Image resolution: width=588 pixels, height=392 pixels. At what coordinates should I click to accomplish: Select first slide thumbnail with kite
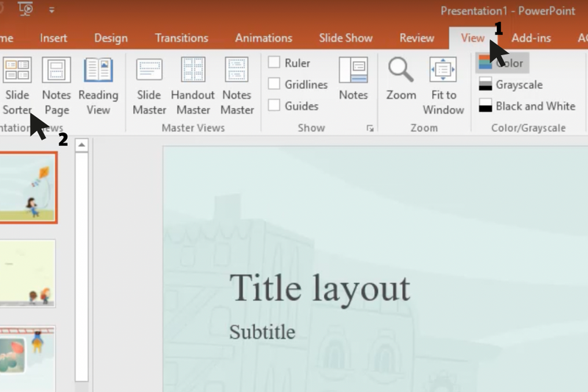pyautogui.click(x=28, y=188)
